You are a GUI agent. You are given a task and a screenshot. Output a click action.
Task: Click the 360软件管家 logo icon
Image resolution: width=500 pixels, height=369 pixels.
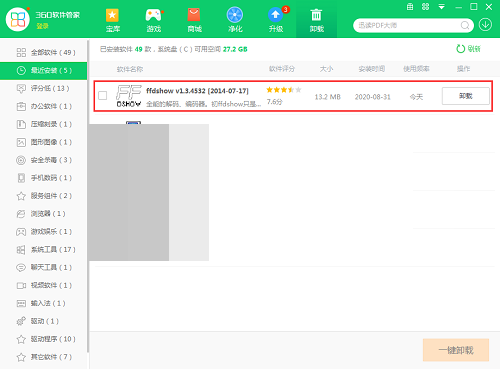[18, 19]
